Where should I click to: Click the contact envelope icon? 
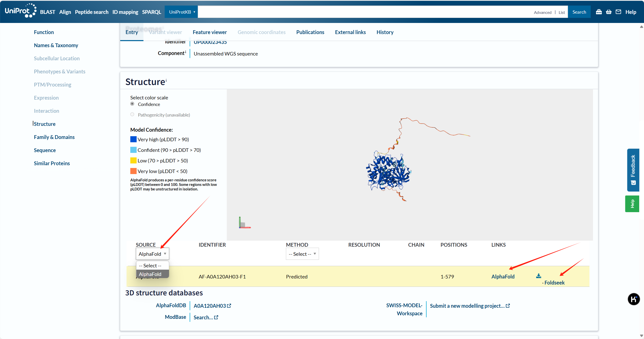coord(618,12)
